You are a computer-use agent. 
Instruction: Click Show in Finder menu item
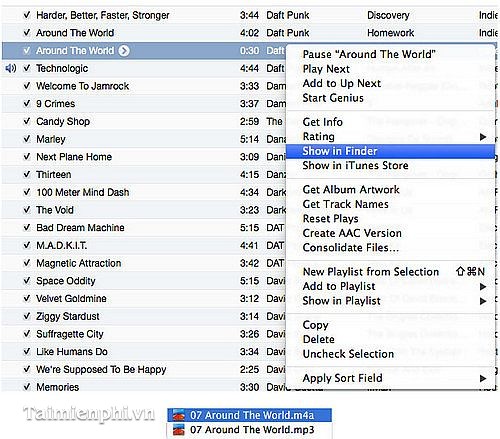(390, 151)
